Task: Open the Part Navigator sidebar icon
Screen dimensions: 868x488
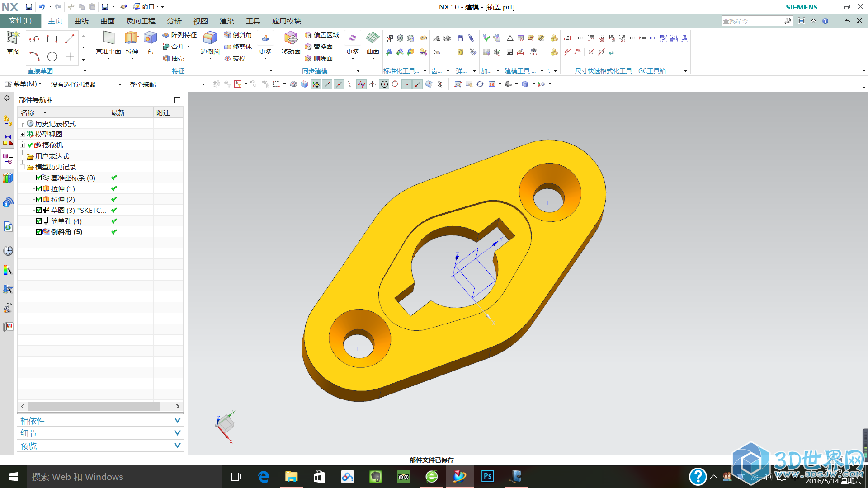Action: (8, 159)
